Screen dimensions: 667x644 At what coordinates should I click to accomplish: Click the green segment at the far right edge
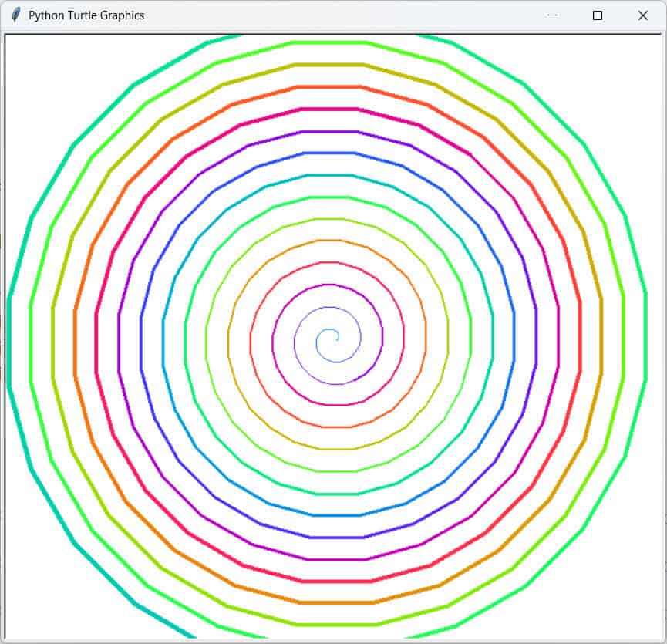pyautogui.click(x=645, y=339)
